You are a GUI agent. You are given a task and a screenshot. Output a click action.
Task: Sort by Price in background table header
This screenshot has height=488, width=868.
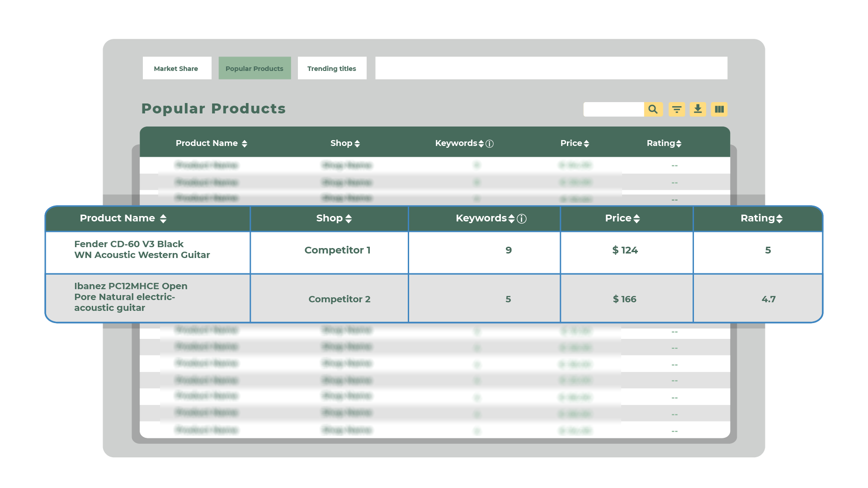586,144
